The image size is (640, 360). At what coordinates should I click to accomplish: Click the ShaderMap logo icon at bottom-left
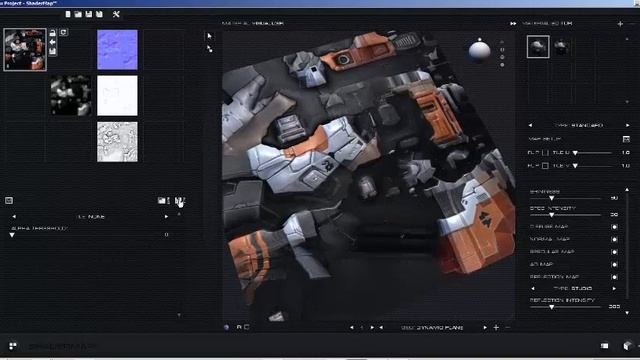point(13,346)
